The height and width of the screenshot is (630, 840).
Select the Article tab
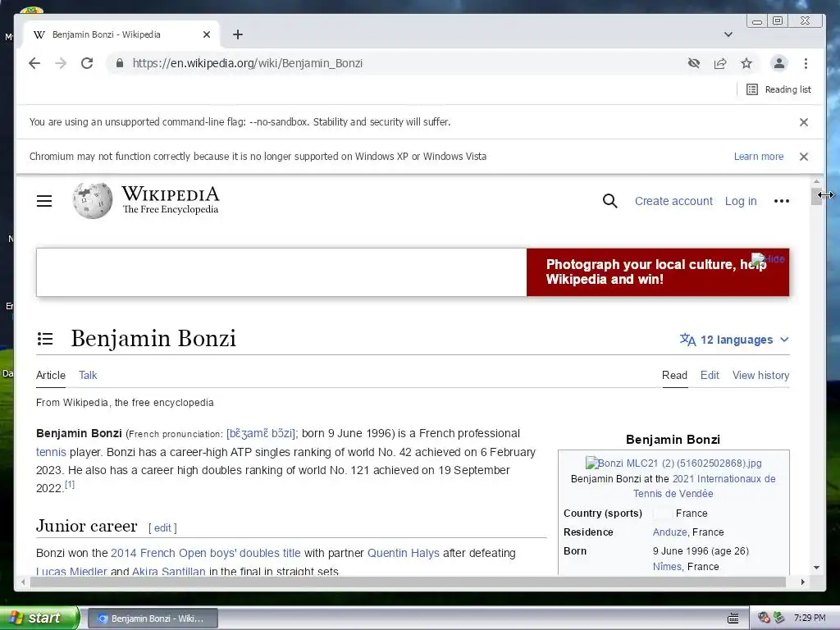coord(51,375)
